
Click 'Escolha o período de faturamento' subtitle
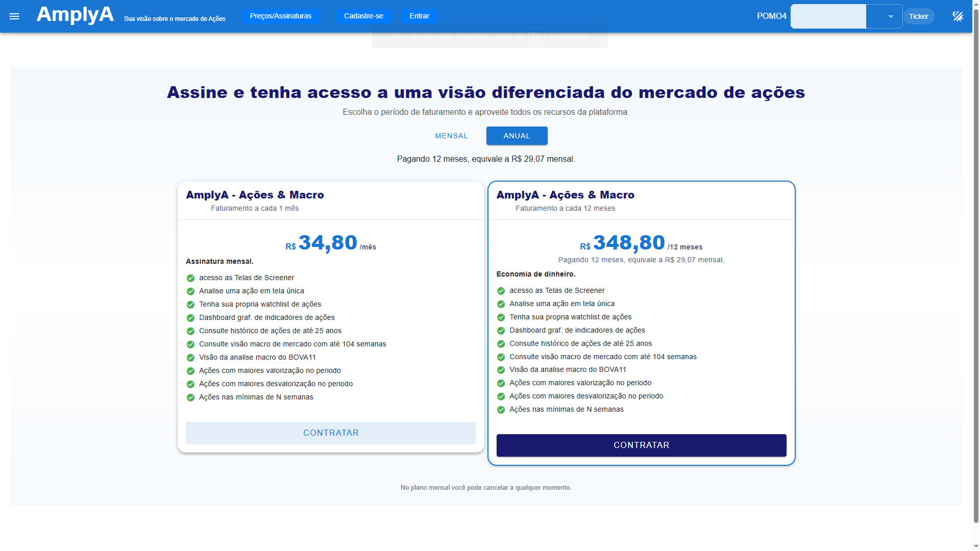click(x=486, y=112)
